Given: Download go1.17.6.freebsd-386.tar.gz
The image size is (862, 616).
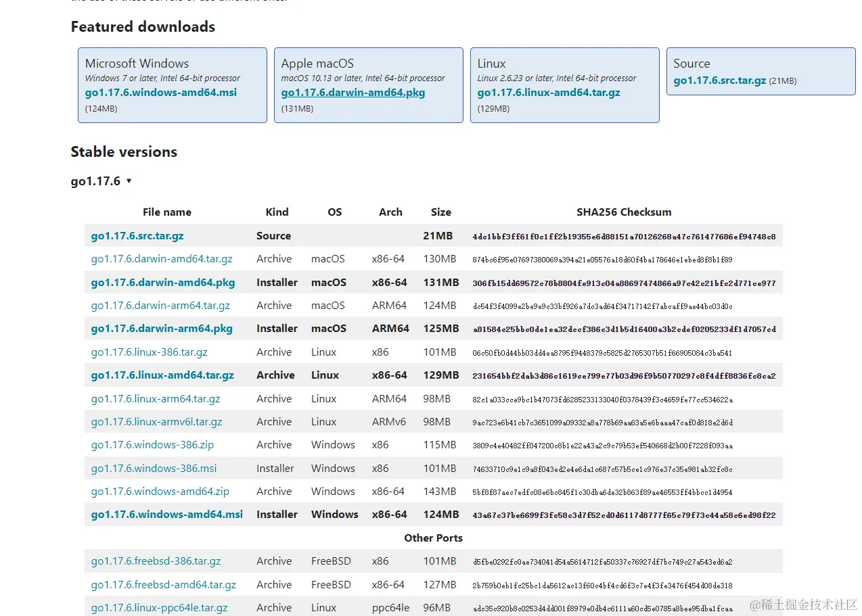Looking at the screenshot, I should [x=156, y=561].
